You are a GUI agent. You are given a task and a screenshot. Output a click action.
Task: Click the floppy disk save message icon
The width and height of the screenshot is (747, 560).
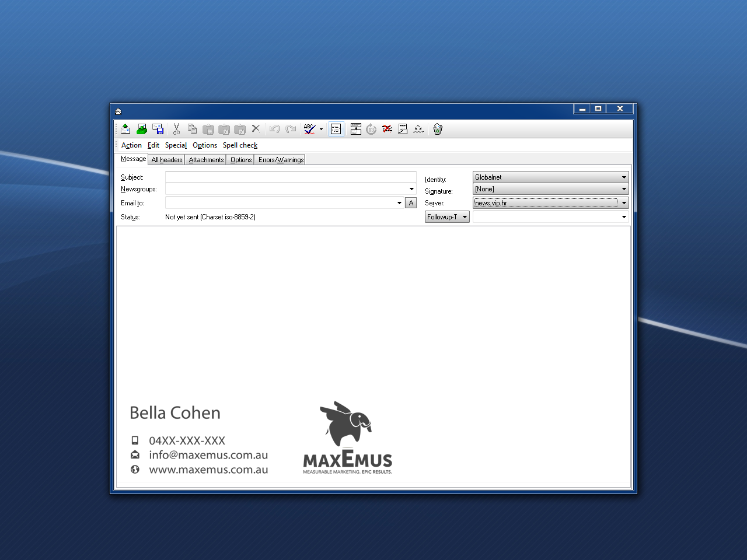tap(158, 129)
